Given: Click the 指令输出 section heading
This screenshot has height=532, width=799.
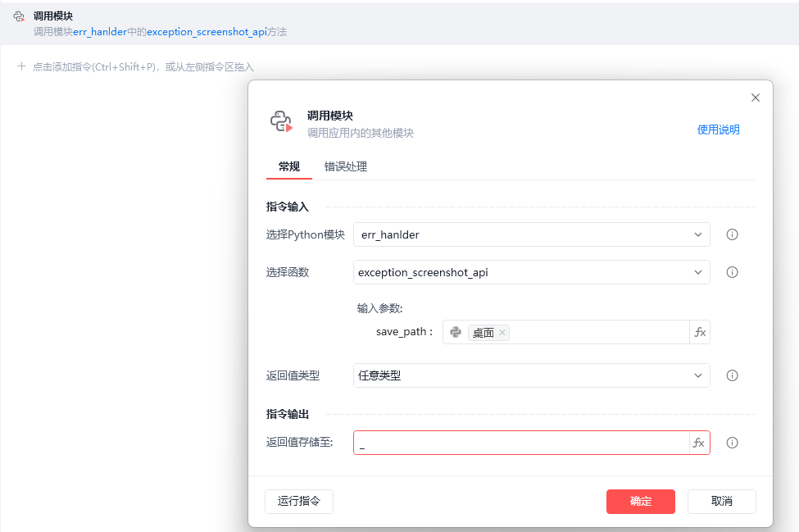Looking at the screenshot, I should (288, 414).
